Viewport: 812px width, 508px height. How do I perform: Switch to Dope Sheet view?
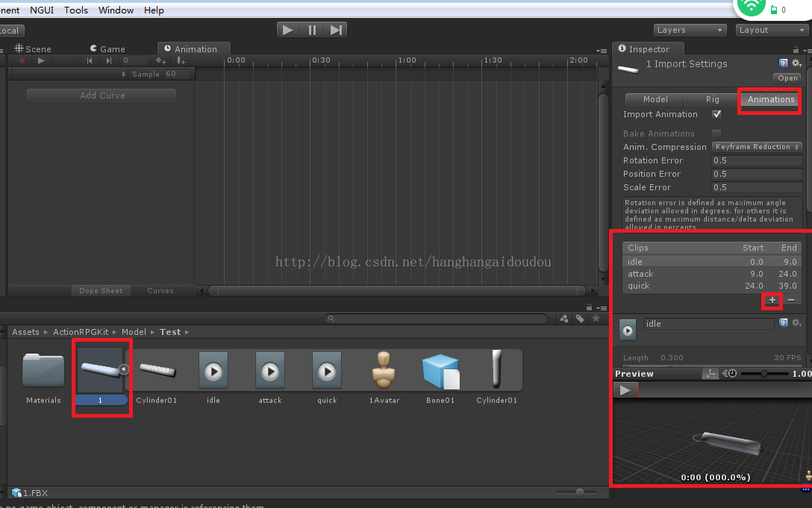click(101, 290)
